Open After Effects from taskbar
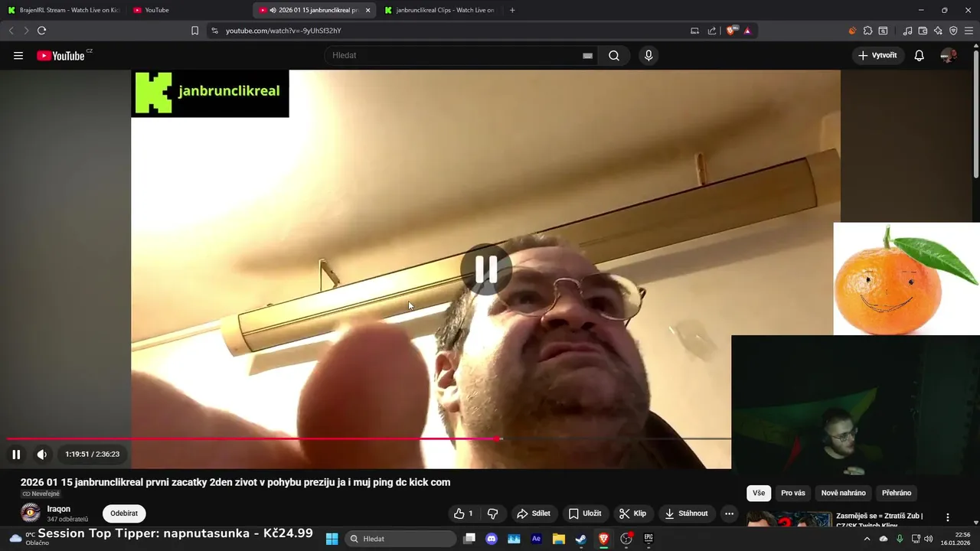This screenshot has width=980, height=551. 536,539
